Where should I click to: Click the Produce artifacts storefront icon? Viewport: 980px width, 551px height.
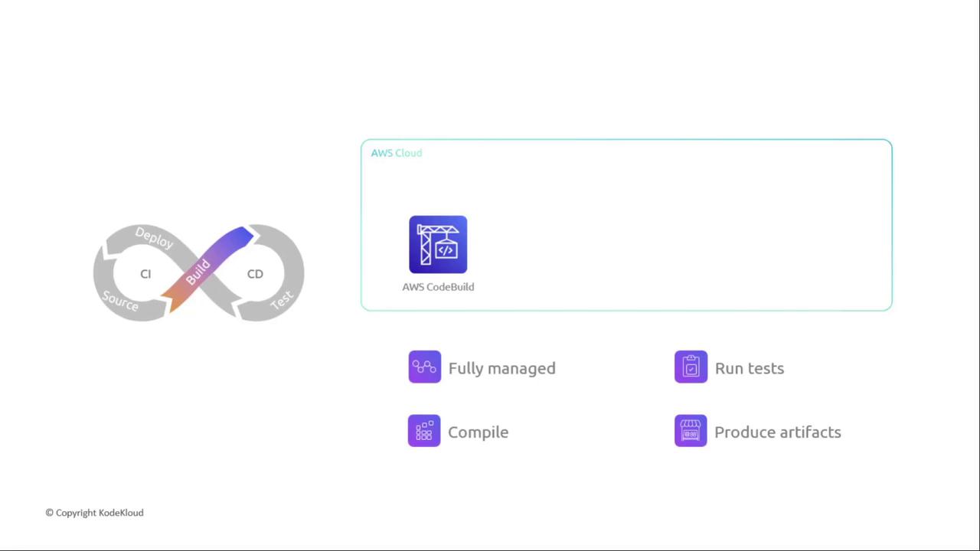691,431
